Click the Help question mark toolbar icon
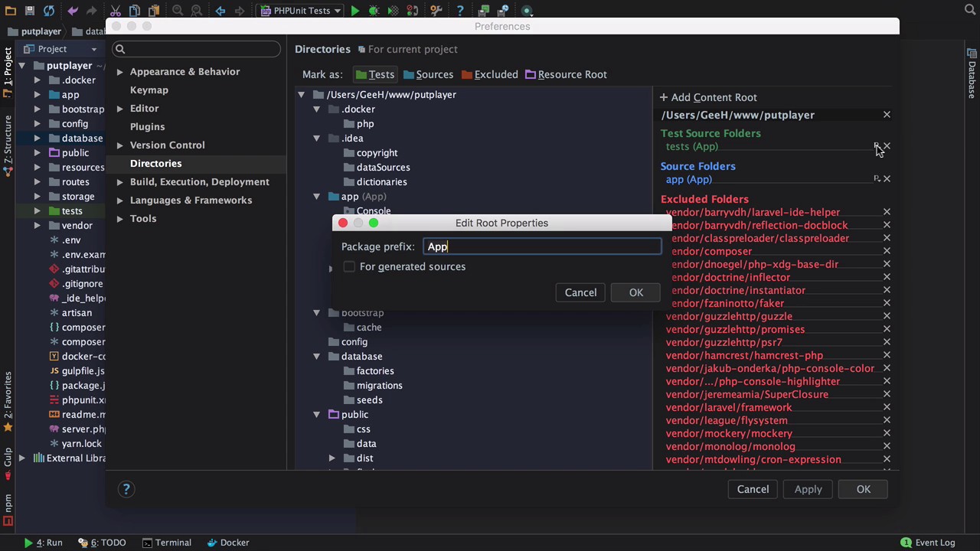980x551 pixels. tap(459, 11)
